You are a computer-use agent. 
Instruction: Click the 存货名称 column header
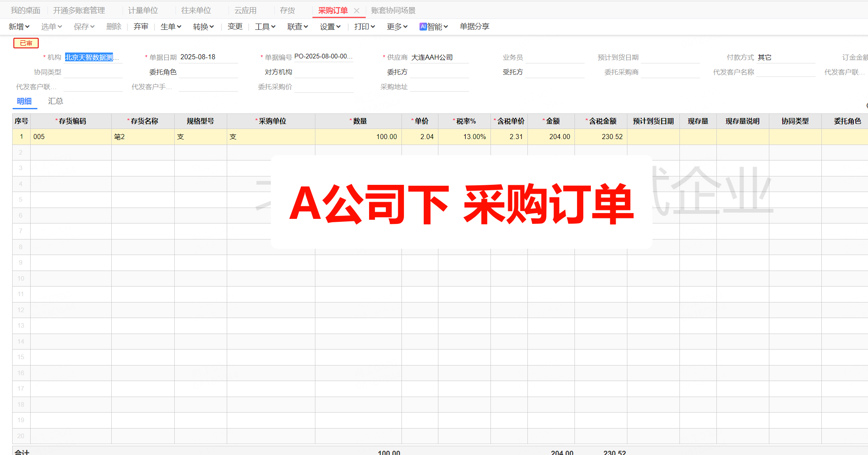pos(143,121)
